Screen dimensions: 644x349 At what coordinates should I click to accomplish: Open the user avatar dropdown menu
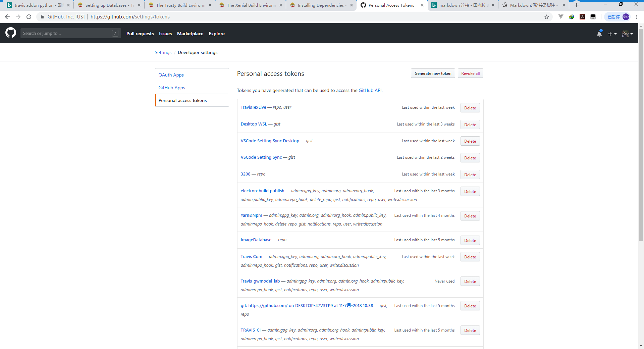coord(627,34)
